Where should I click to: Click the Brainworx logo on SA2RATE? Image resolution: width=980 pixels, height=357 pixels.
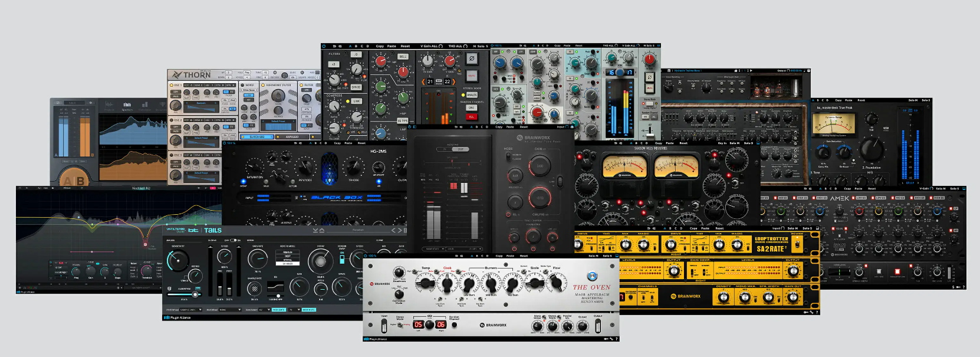tap(686, 296)
